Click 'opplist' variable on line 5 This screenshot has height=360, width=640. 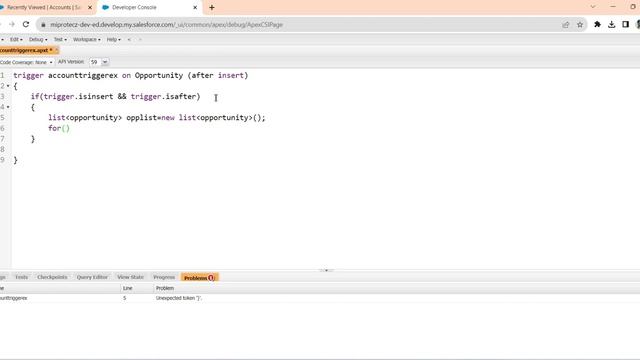[x=141, y=118]
